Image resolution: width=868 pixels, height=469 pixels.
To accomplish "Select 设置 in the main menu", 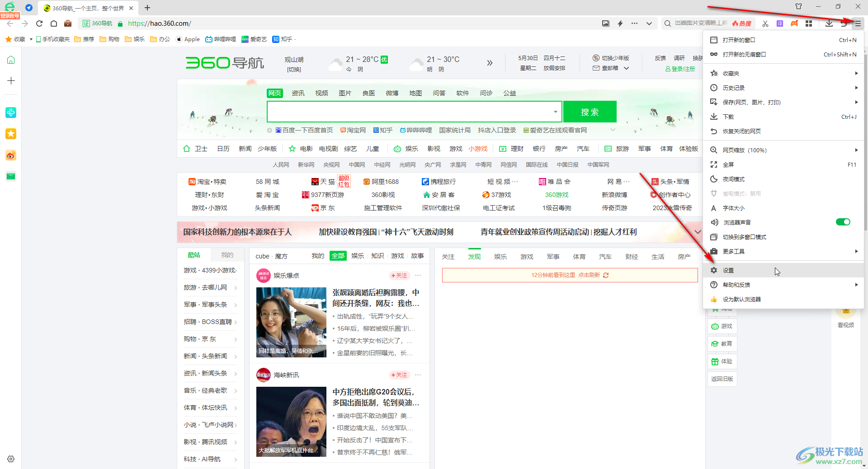I will [x=784, y=270].
